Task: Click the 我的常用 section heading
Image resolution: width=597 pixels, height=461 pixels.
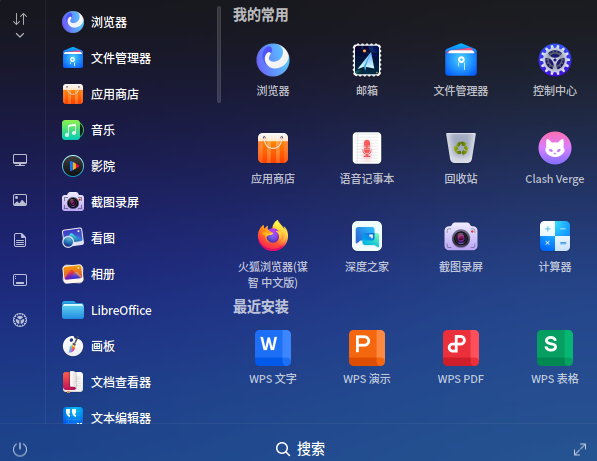Action: [261, 15]
